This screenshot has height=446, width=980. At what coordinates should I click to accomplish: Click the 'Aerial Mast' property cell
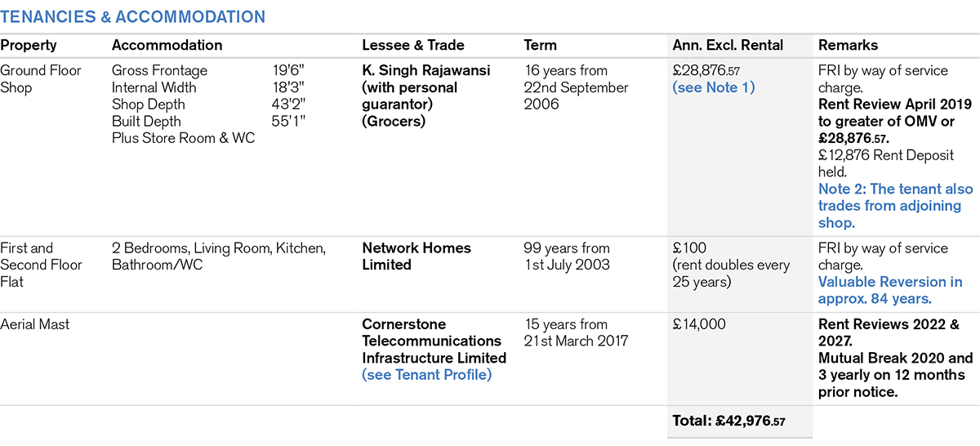click(x=35, y=324)
